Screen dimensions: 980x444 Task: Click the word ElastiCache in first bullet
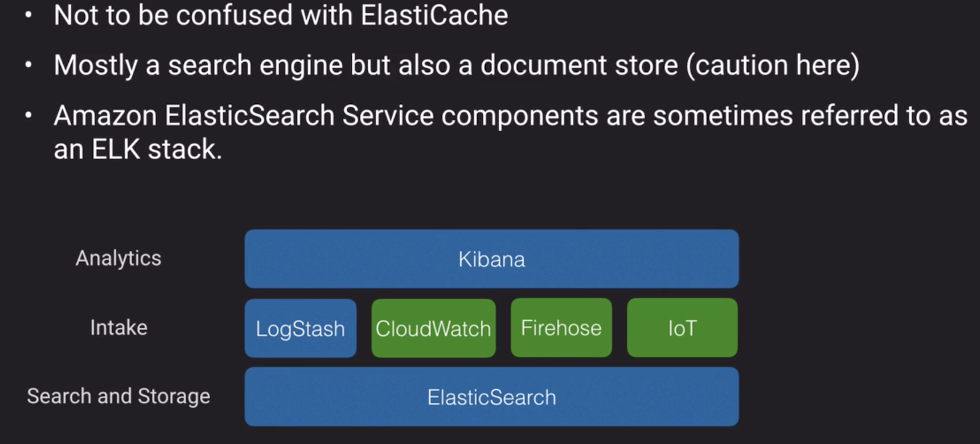(434, 15)
